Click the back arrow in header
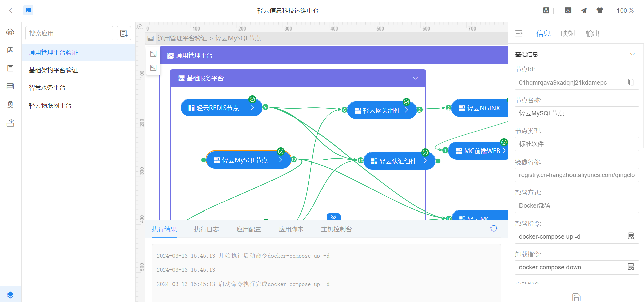644x302 pixels. click(11, 10)
